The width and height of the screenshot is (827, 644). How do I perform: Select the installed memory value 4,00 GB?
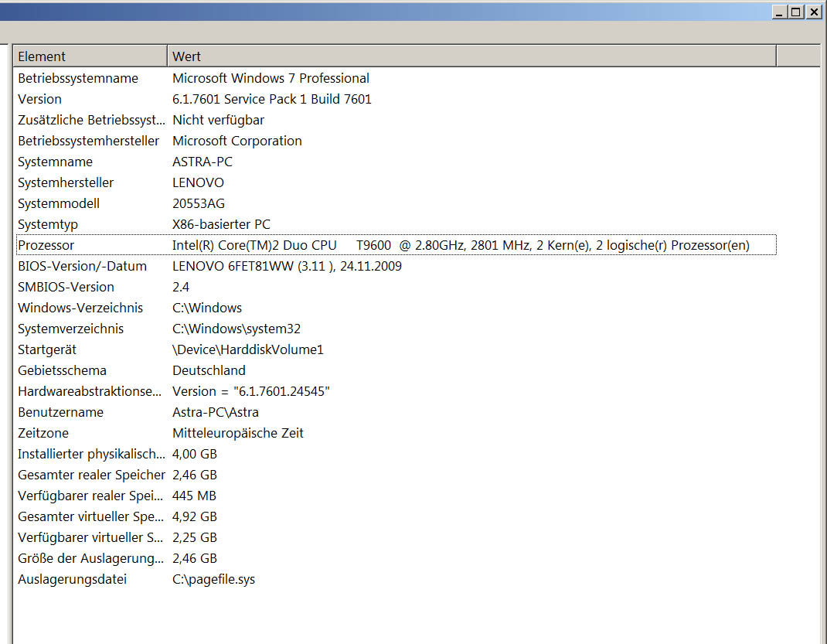[x=195, y=454]
